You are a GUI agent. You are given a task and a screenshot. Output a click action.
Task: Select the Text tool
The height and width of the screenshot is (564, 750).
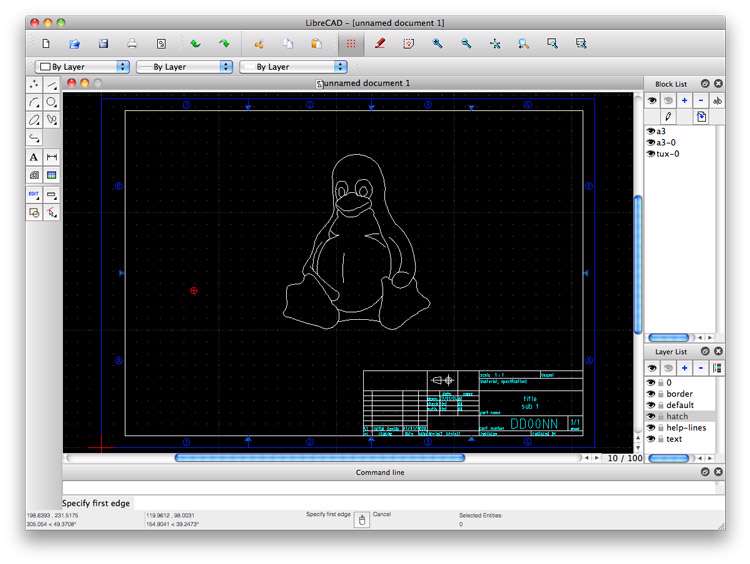[34, 157]
